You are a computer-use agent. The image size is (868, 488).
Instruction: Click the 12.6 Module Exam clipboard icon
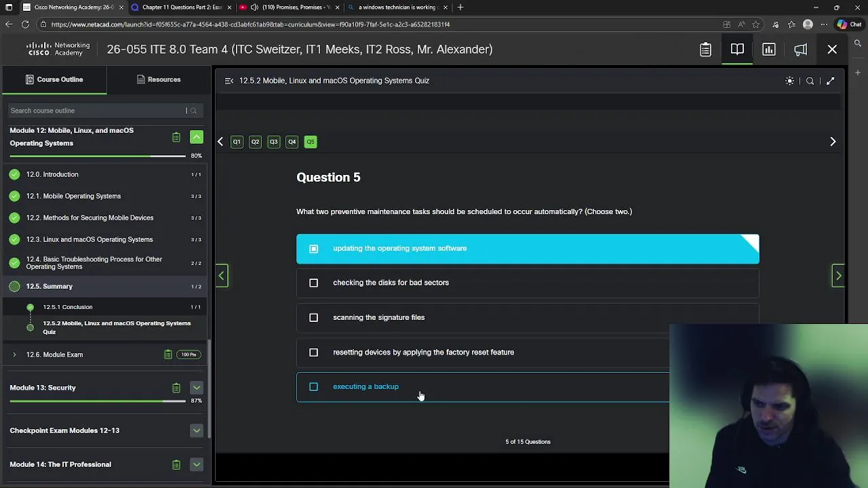pyautogui.click(x=168, y=354)
